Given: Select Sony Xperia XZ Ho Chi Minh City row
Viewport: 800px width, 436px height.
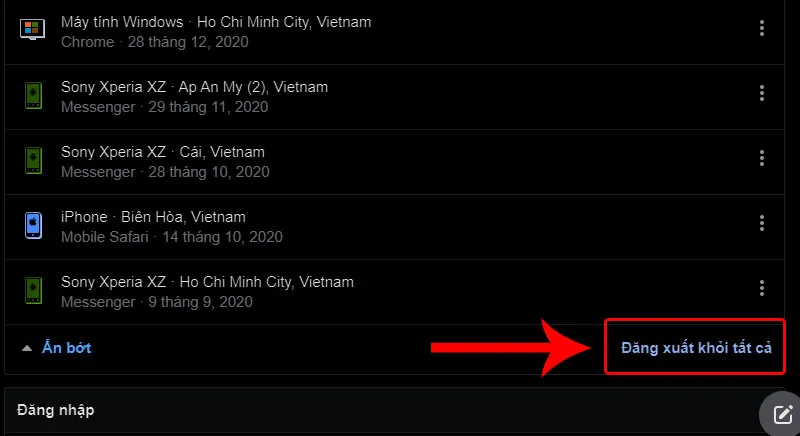Looking at the screenshot, I should 394,292.
